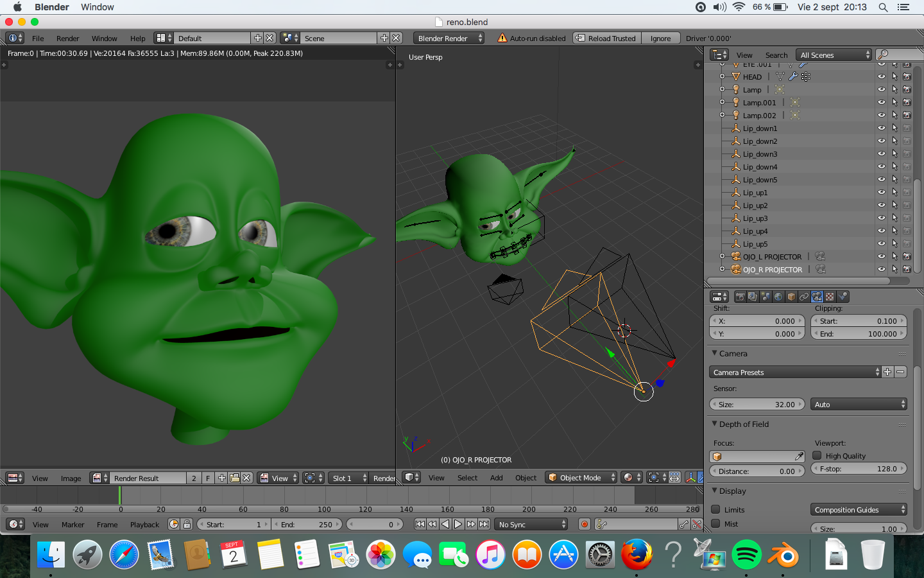The height and width of the screenshot is (578, 924).
Task: Open the Help menu
Action: coord(137,38)
